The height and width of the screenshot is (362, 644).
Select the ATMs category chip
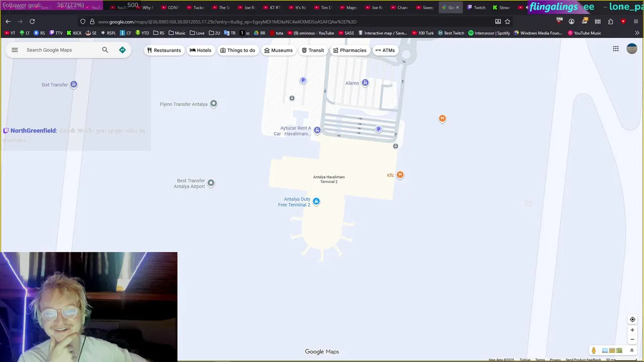(x=385, y=50)
